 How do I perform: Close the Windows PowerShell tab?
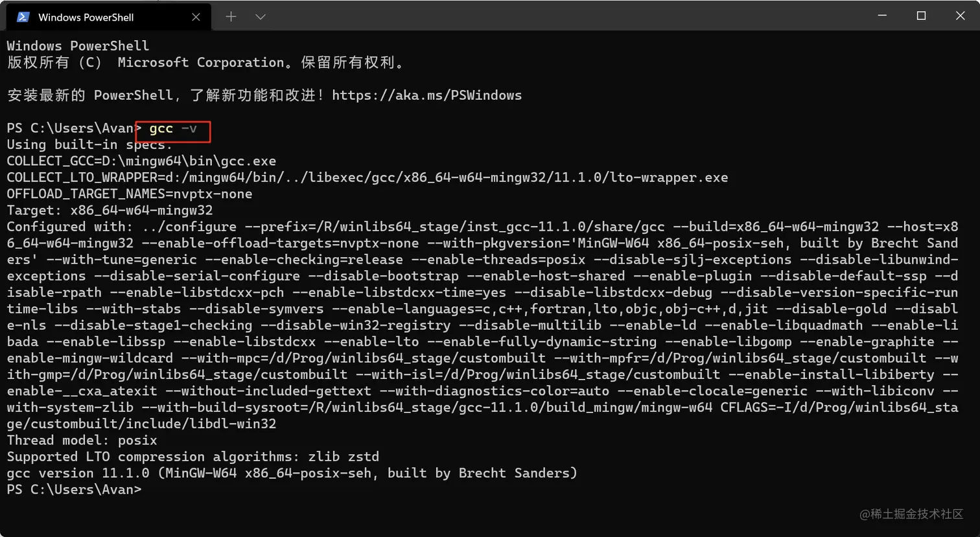point(196,17)
